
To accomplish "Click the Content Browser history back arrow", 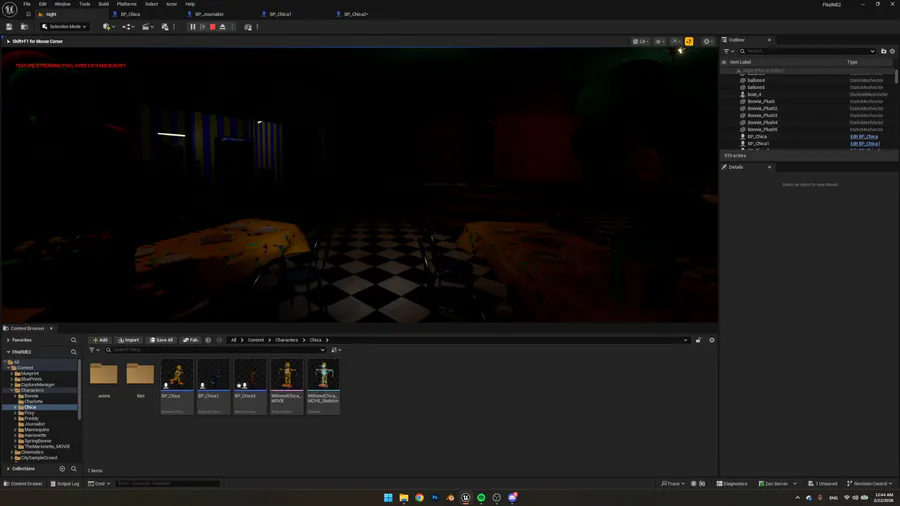I will tap(208, 340).
